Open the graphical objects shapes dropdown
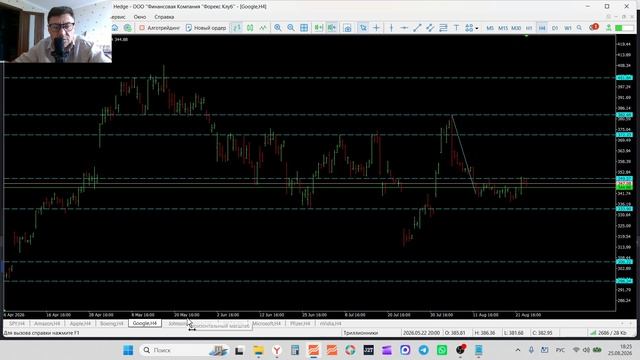The height and width of the screenshot is (360, 640). (x=471, y=28)
